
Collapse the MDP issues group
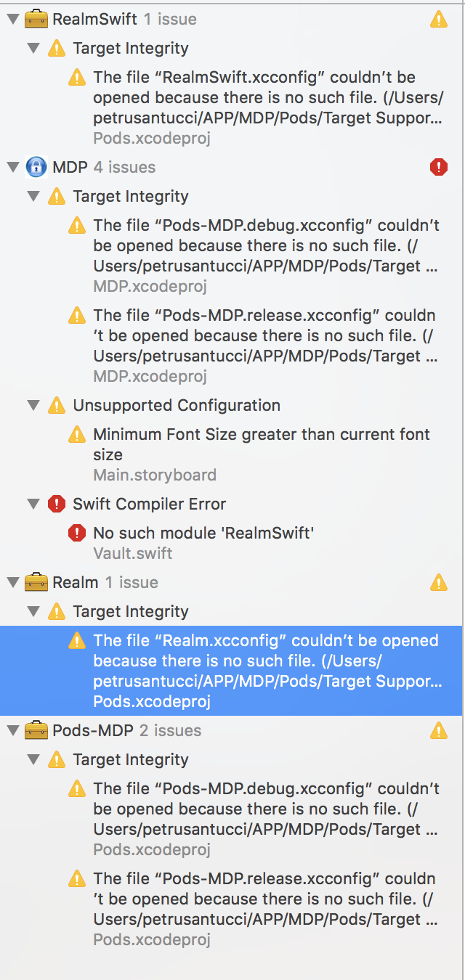coord(12,168)
